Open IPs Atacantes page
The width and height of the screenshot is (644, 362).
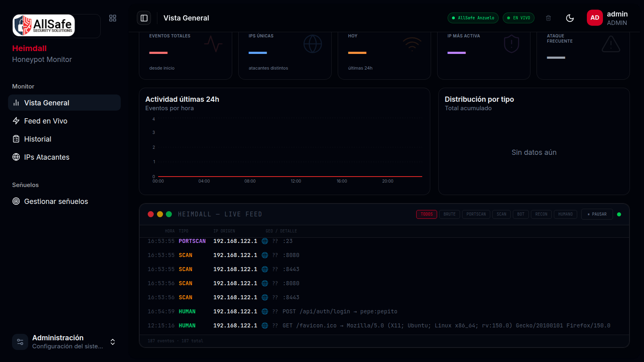coord(64,157)
